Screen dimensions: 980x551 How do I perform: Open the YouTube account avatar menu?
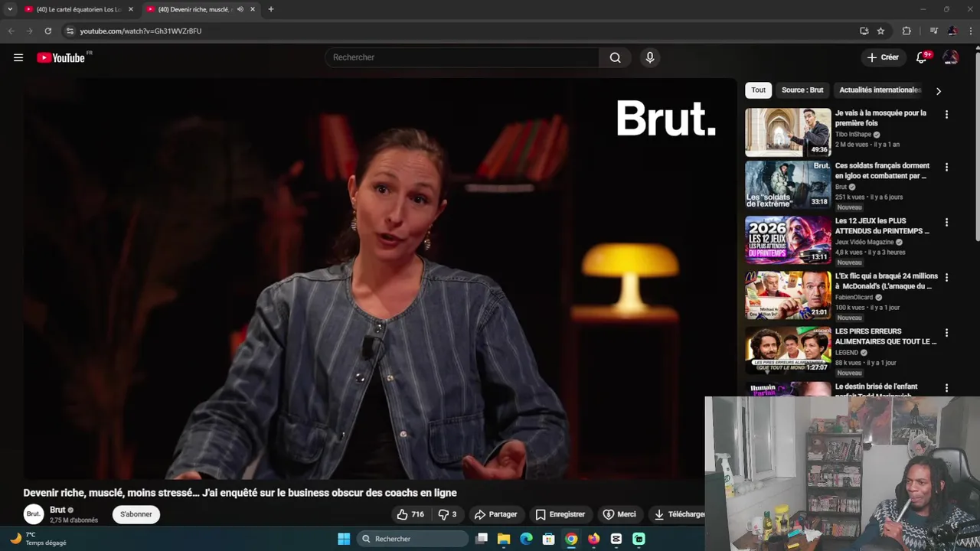[951, 57]
